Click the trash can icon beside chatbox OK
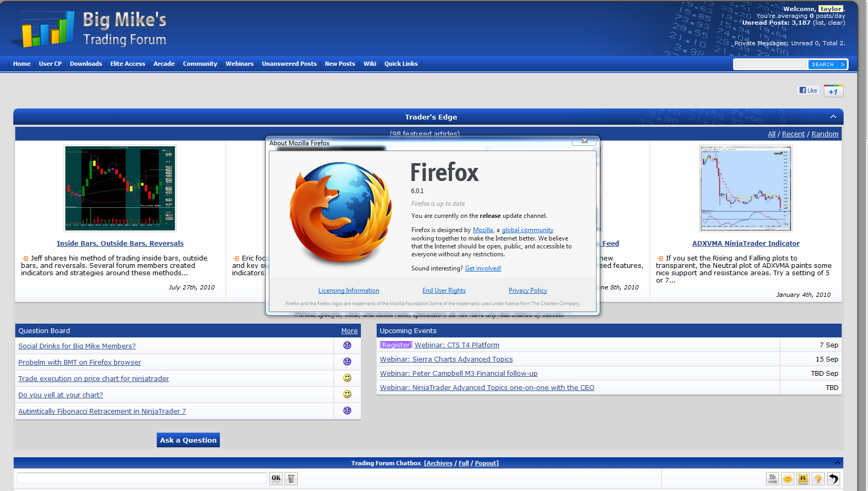 click(x=291, y=478)
